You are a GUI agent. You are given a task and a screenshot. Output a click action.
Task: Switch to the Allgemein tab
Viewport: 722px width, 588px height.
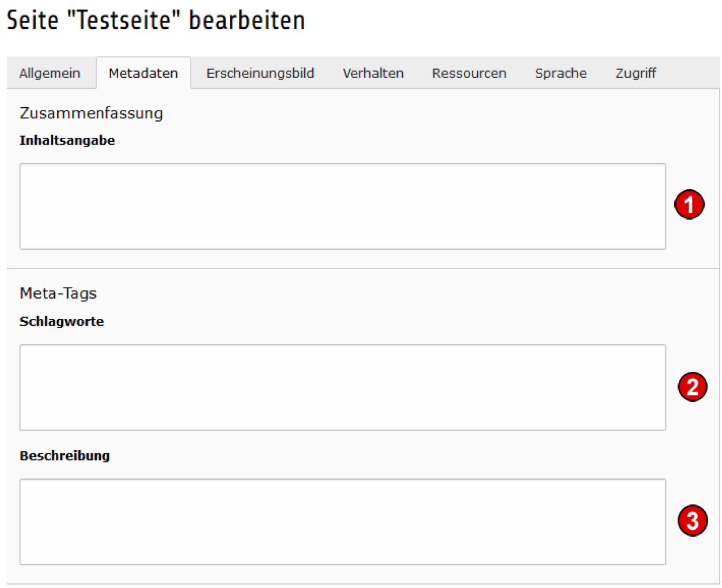coord(50,73)
